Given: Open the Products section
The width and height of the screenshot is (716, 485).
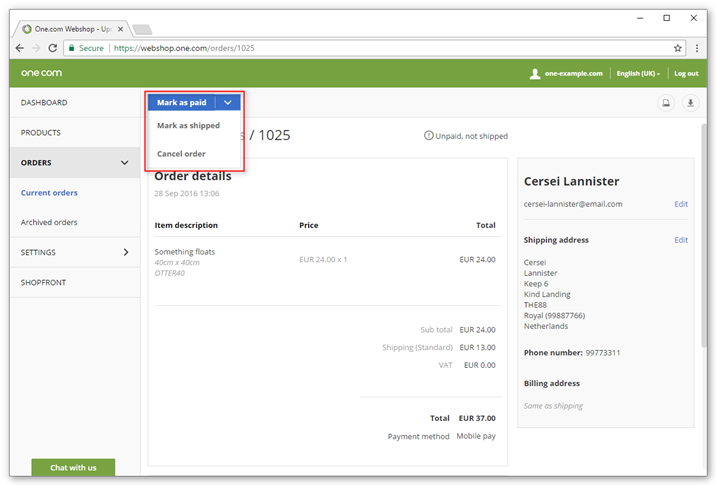Looking at the screenshot, I should coord(41,132).
